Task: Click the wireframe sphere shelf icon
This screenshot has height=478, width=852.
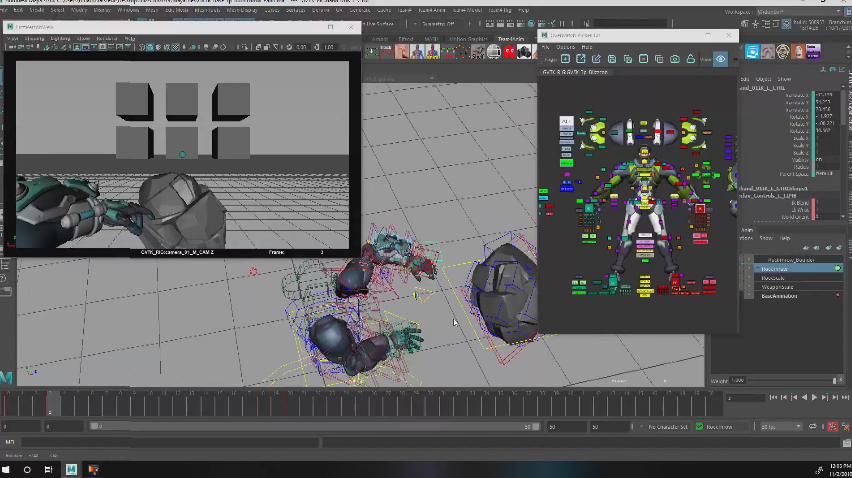Action: point(493,52)
